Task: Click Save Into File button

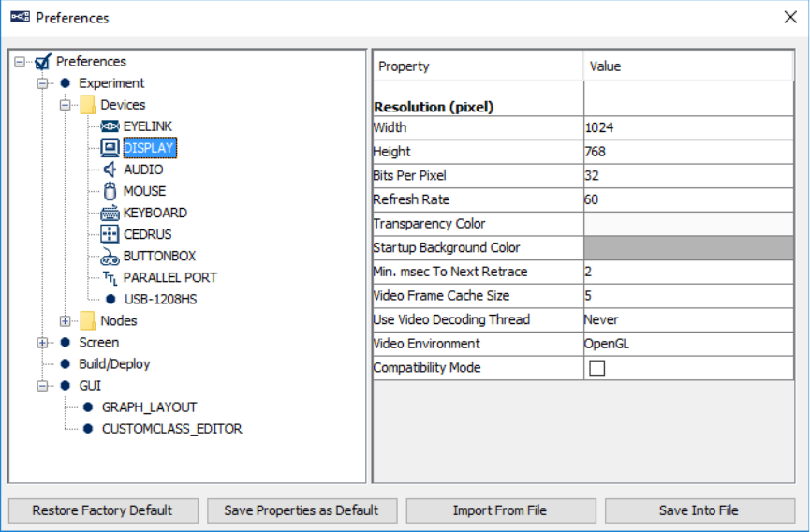Action: 700,510
